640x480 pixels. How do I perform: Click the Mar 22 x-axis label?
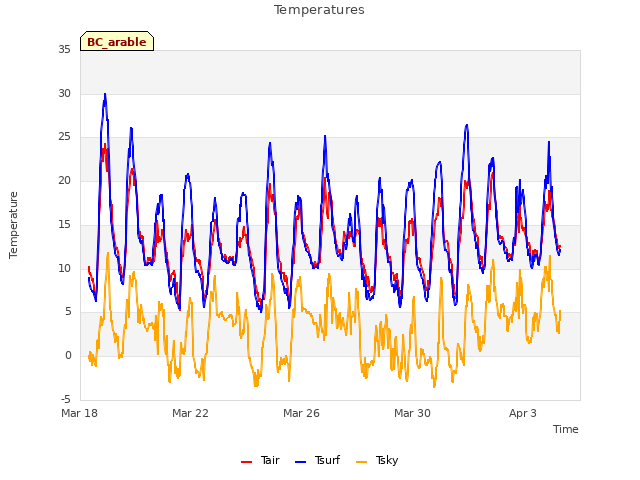(x=190, y=413)
